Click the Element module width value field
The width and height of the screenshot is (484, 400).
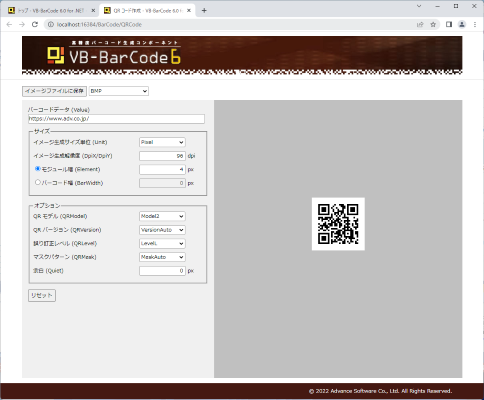click(x=162, y=169)
